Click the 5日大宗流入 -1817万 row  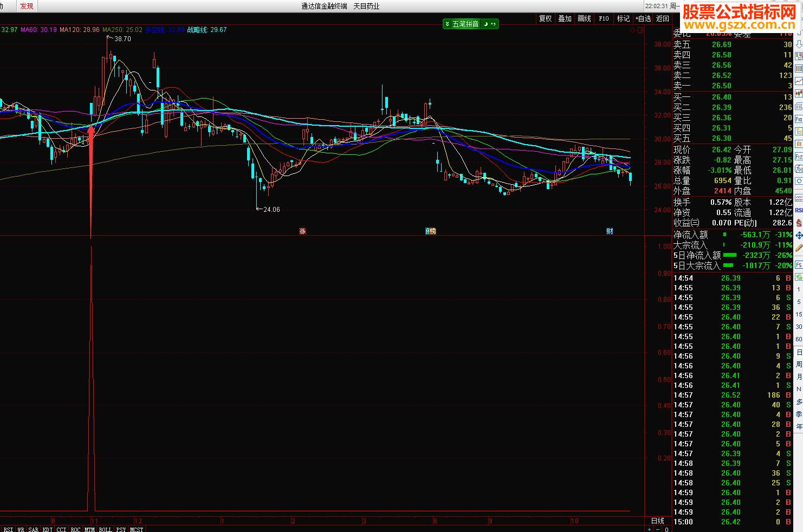[733, 265]
